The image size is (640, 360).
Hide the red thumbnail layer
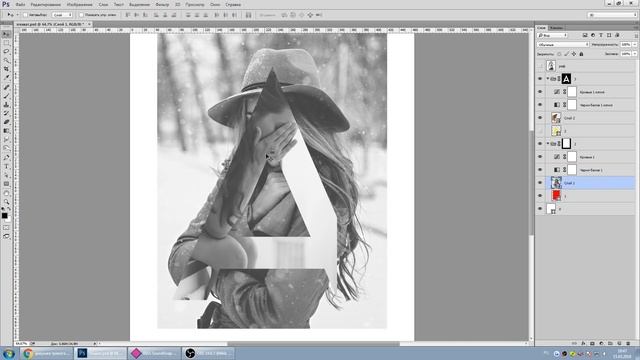coord(540,196)
